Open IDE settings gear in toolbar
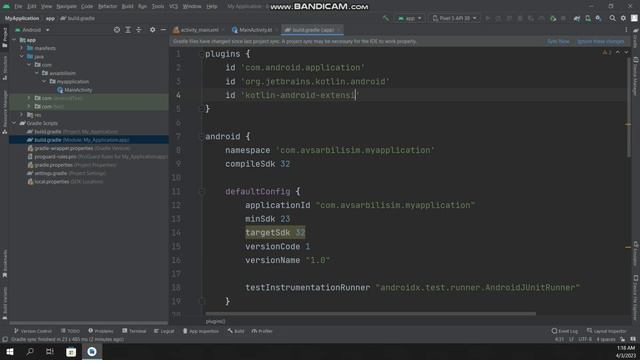 (623, 18)
